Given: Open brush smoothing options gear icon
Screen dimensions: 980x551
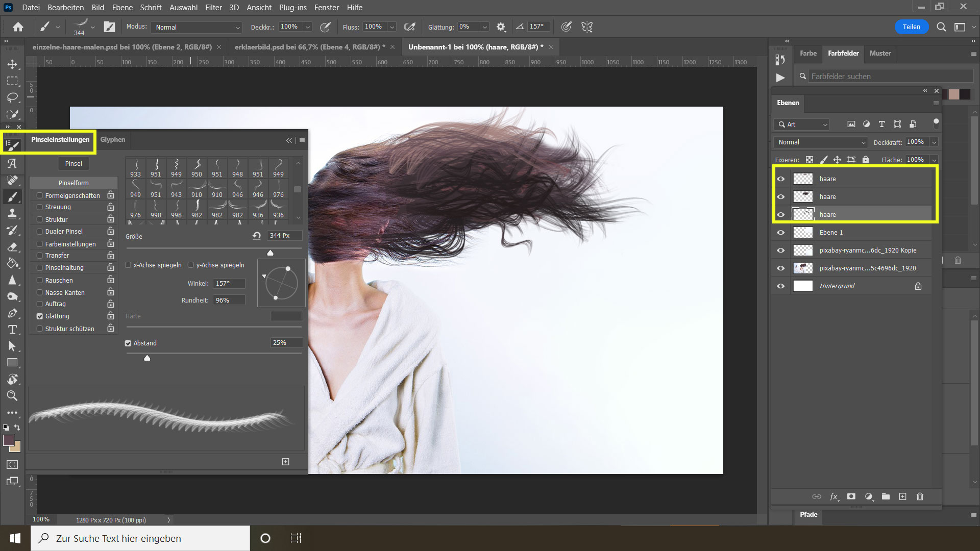Looking at the screenshot, I should point(501,27).
